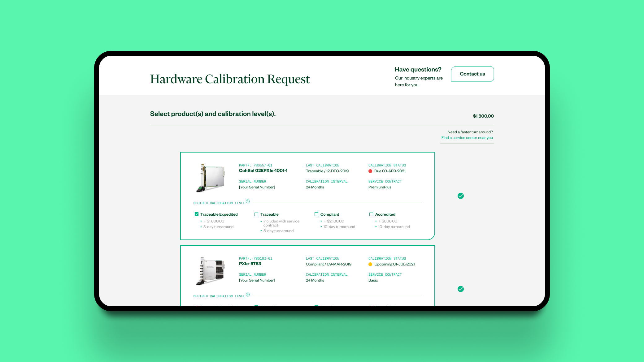
Task: Click help icon beside PXIe-5763 Desired Calibration Level
Action: point(248,295)
